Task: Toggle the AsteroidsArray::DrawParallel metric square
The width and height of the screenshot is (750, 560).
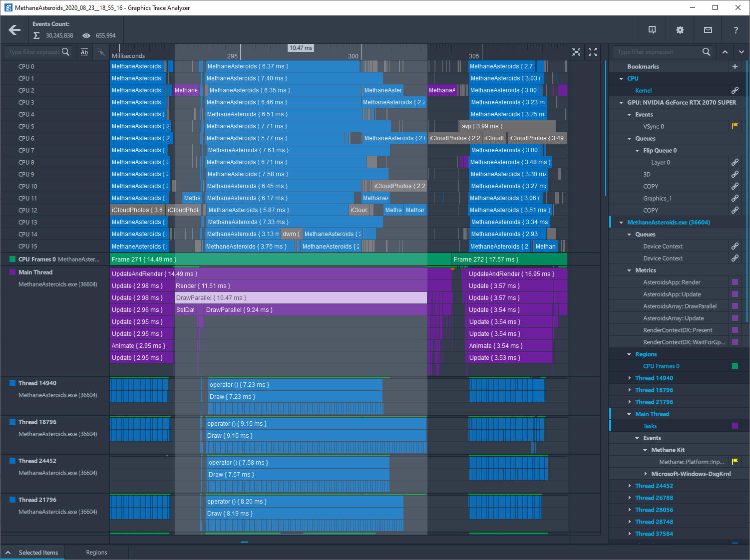Action: [x=735, y=306]
